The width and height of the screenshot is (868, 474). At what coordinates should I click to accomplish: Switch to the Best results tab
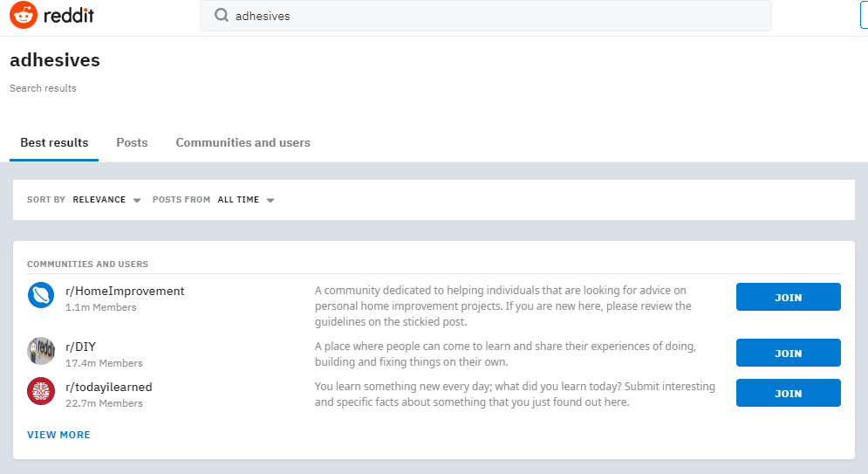(x=54, y=143)
